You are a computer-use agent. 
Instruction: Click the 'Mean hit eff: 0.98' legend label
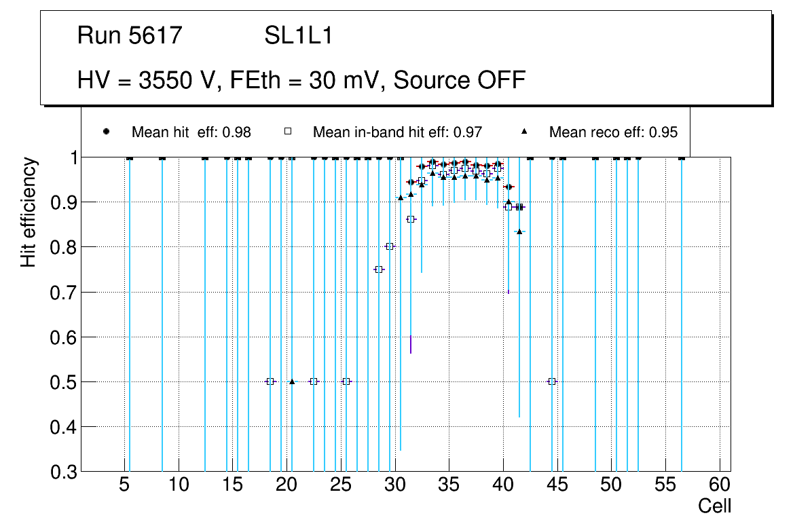pyautogui.click(x=191, y=132)
